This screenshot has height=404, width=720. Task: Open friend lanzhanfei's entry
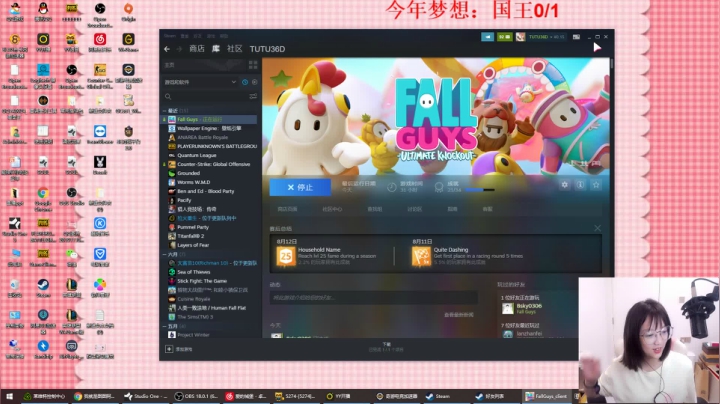point(522,334)
